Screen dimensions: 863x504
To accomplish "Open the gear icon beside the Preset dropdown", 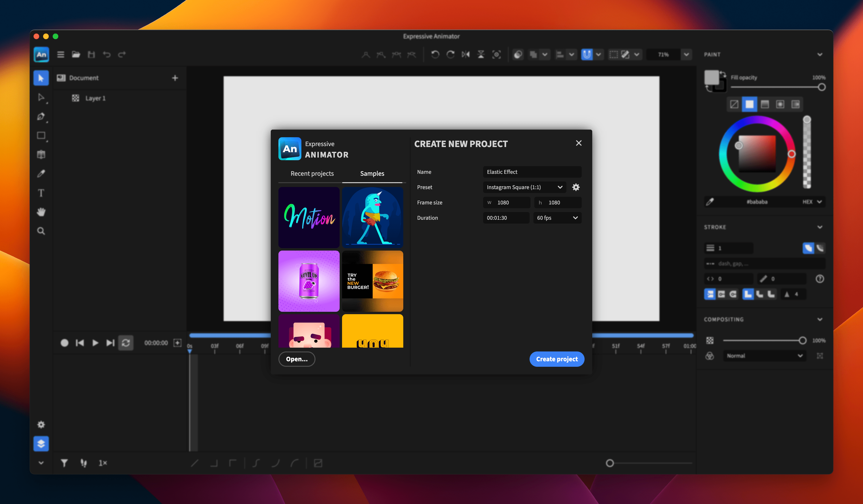I will pos(576,187).
